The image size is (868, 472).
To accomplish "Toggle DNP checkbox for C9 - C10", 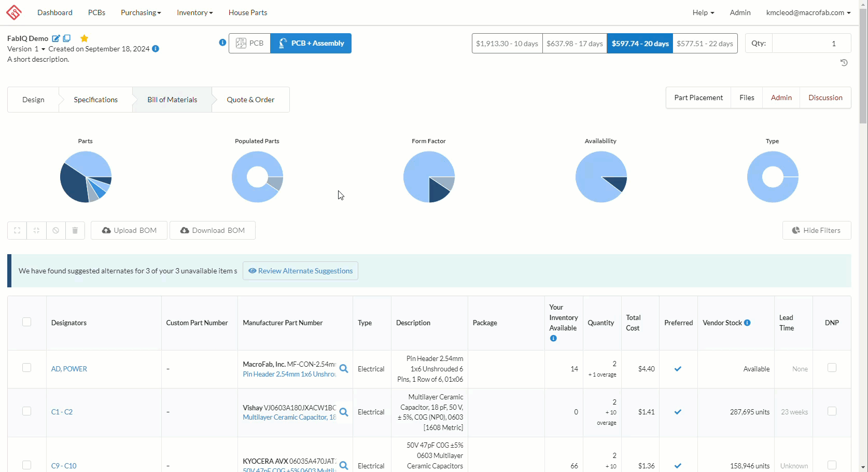I will point(832,465).
